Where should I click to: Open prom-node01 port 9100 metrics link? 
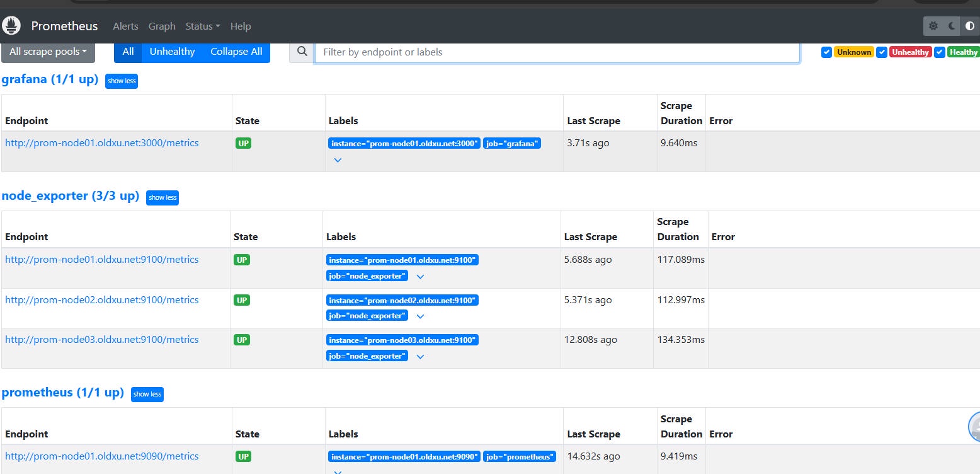coord(102,260)
